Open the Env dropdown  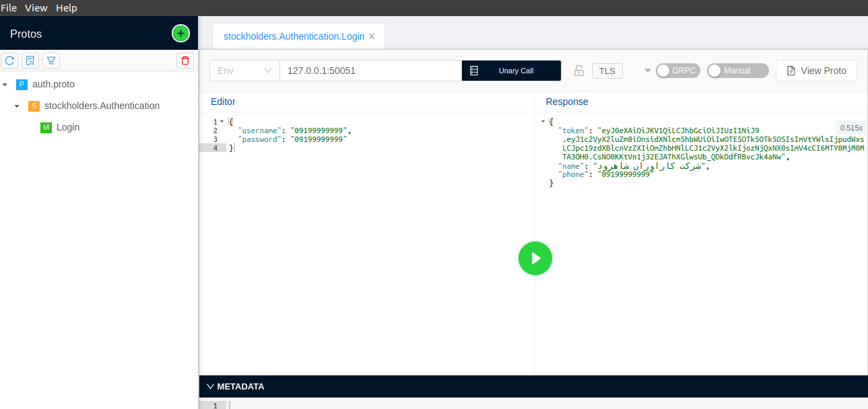[x=244, y=71]
